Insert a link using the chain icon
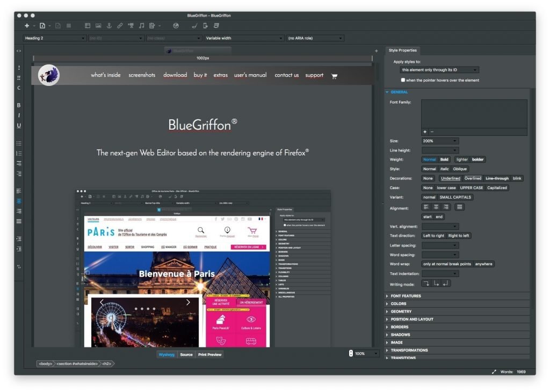The height and width of the screenshot is (392, 550). (120, 26)
